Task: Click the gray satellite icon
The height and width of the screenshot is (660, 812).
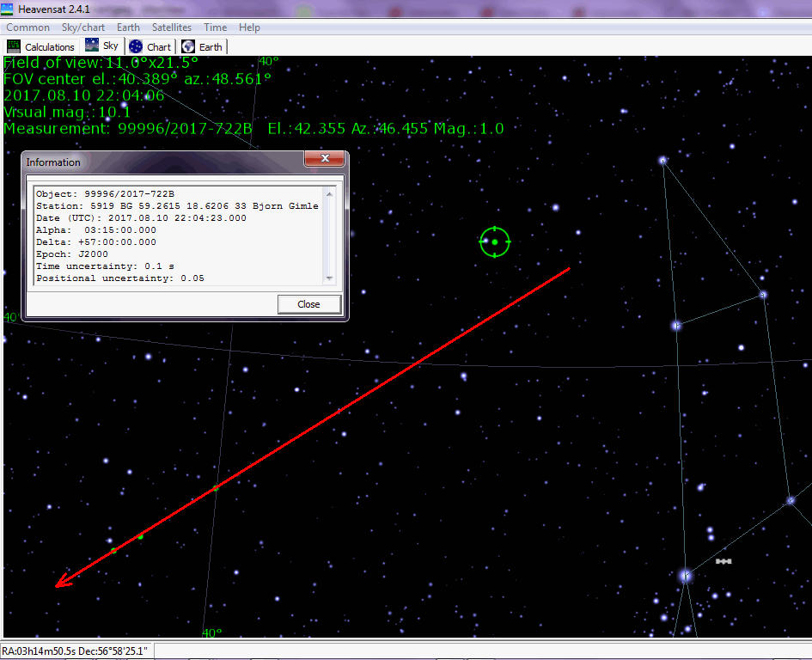Action: pos(723,561)
